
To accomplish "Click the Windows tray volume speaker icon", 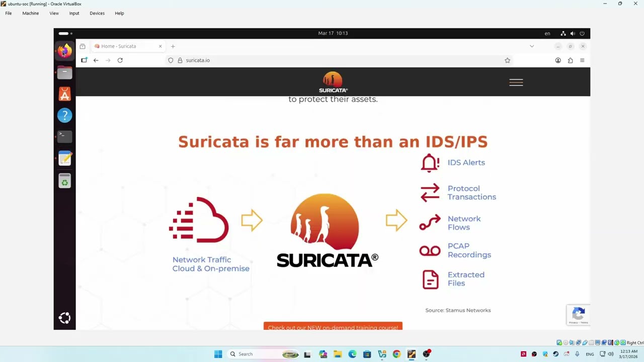I will (x=611, y=354).
